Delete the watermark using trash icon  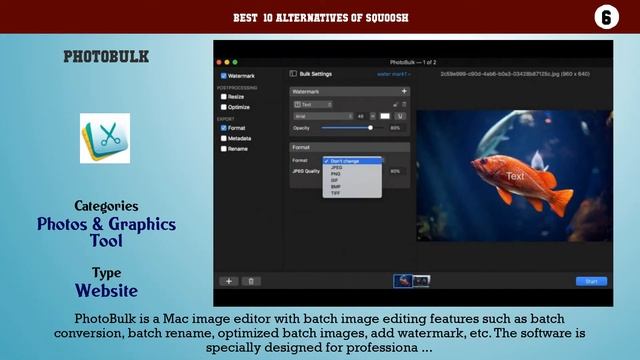pyautogui.click(x=404, y=104)
